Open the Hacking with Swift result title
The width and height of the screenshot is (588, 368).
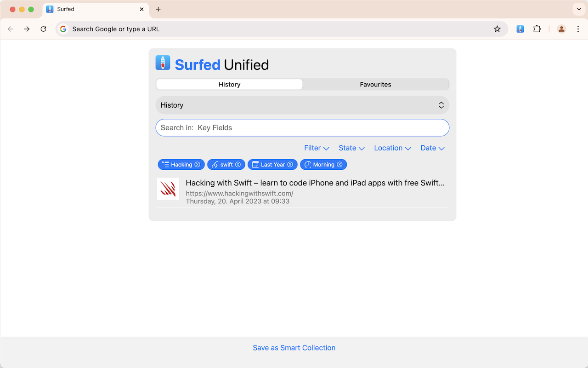tap(315, 183)
